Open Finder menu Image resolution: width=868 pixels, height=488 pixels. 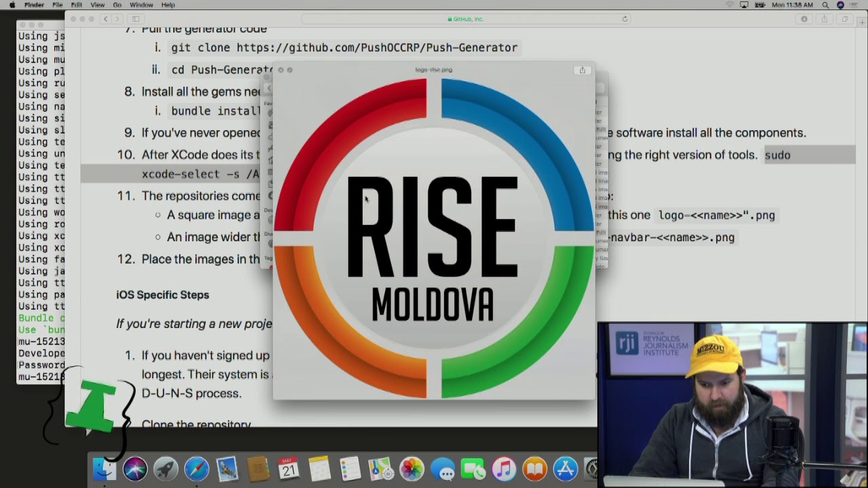pos(34,5)
